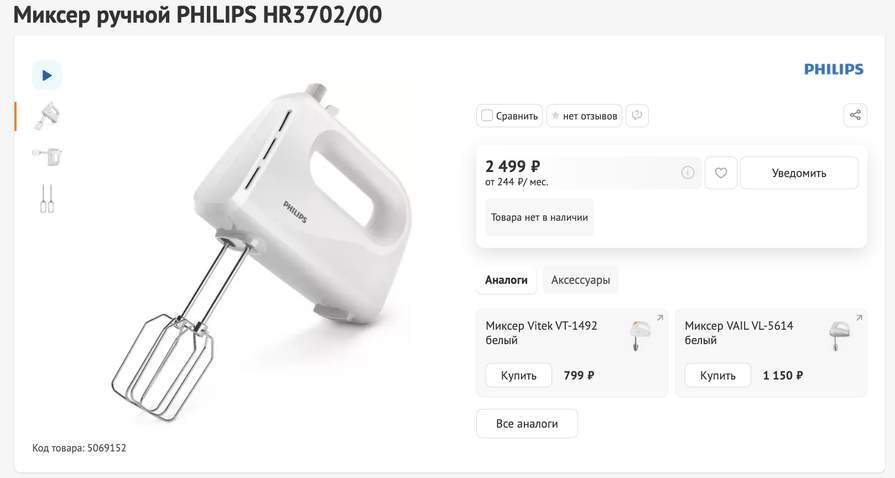
Task: Open Все аналоги list
Action: tap(527, 424)
